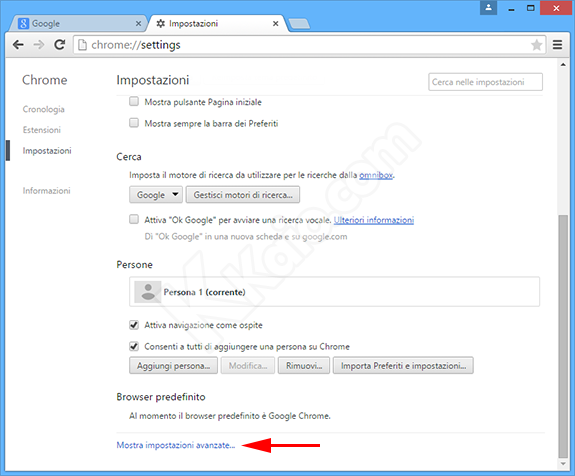This screenshot has height=476, width=575.
Task: Click the Persone section heading
Action: [x=134, y=265]
